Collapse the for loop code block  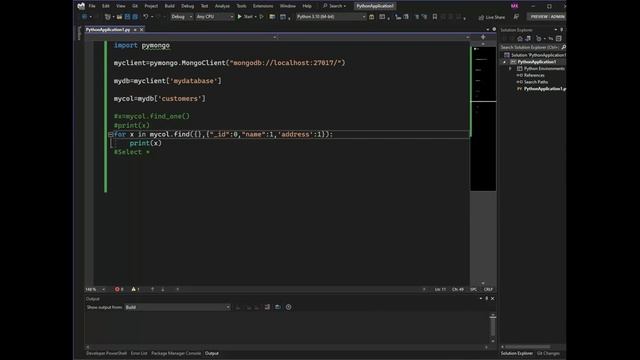click(x=111, y=134)
